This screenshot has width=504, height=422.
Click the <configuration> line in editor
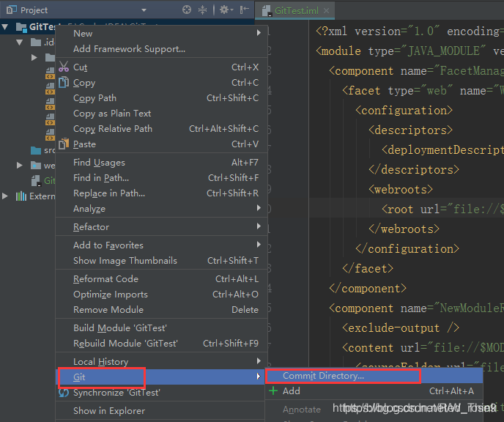coord(404,111)
